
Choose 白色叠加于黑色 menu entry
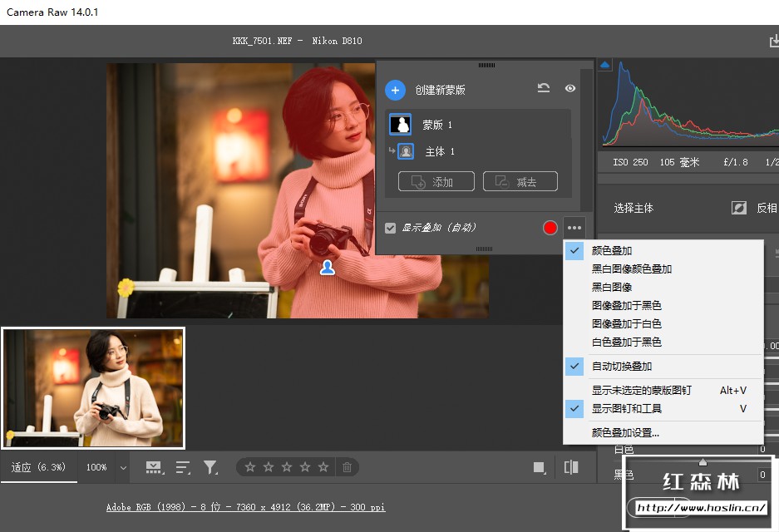point(663,342)
